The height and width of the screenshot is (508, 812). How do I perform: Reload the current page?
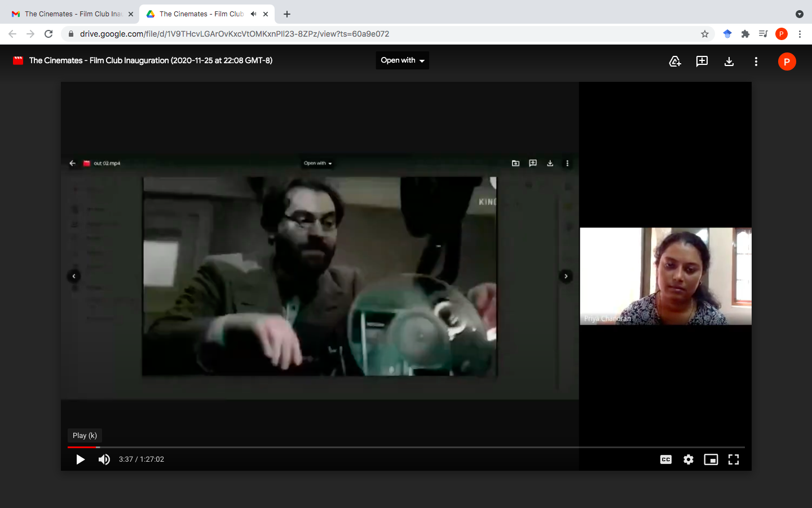[48, 34]
